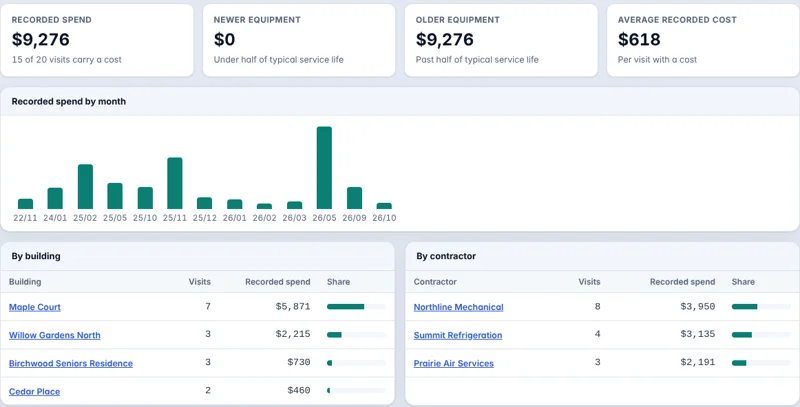Click the 25/10 bar in spend chart
Screen dimensions: 800x407
(x=145, y=198)
